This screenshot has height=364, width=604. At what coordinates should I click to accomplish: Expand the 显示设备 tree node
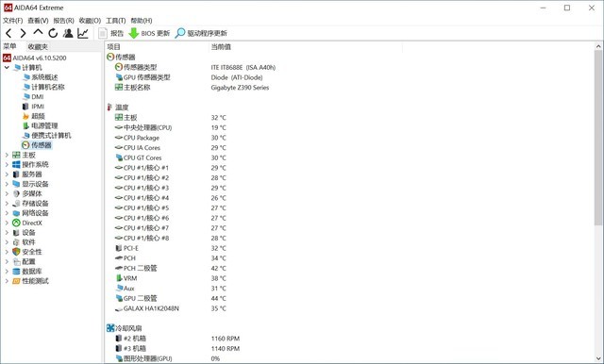click(x=7, y=184)
